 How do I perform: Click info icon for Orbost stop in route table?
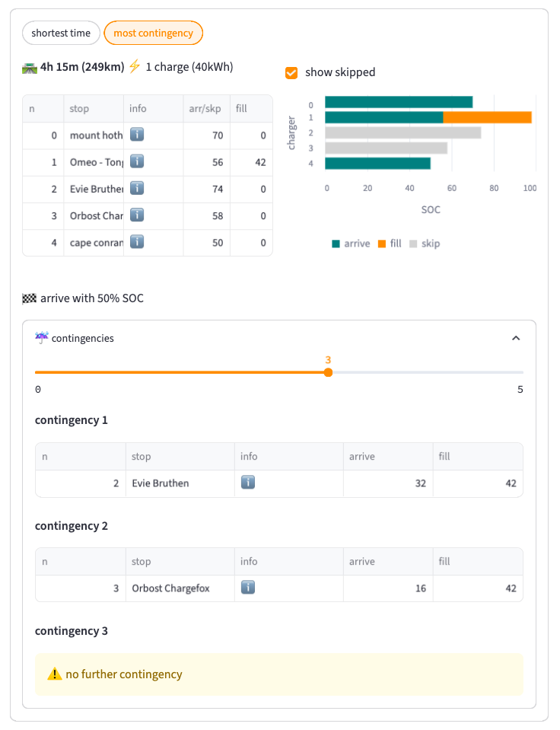click(138, 215)
